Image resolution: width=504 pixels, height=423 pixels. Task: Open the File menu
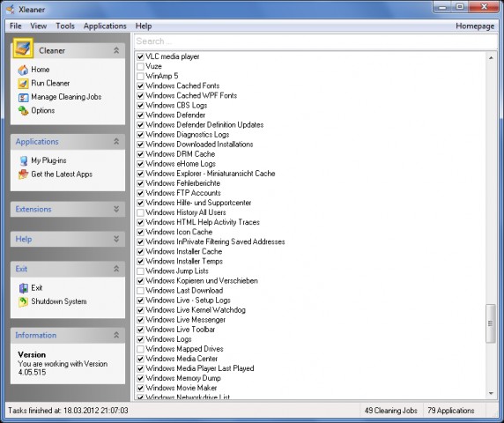(x=16, y=26)
